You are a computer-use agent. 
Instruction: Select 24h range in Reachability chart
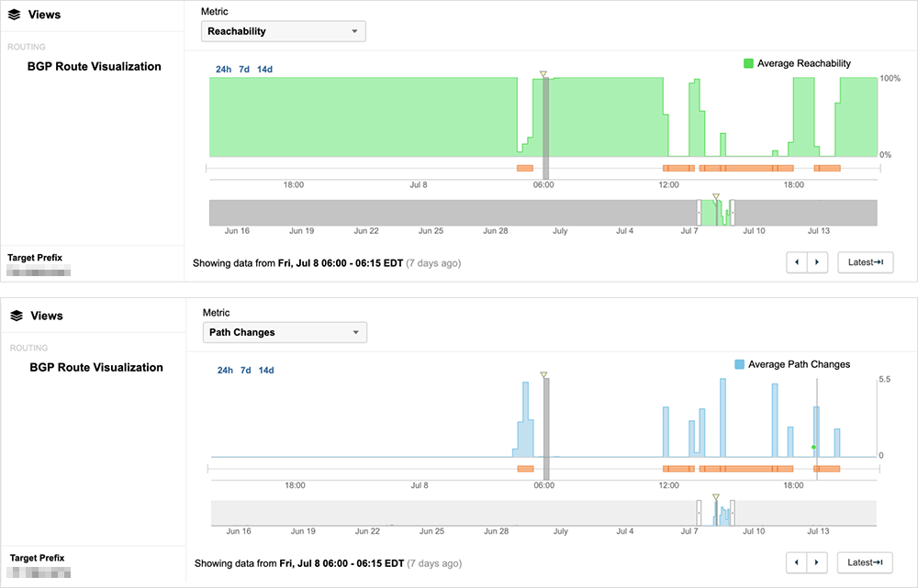pyautogui.click(x=223, y=70)
